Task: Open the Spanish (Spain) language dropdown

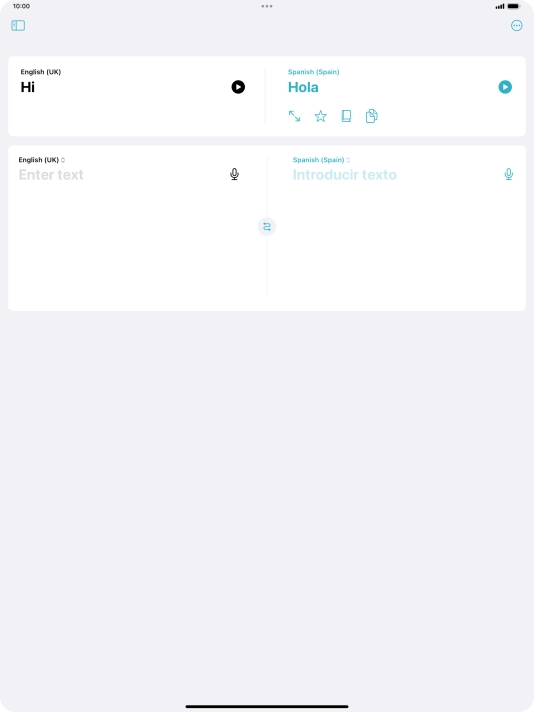Action: [321, 160]
